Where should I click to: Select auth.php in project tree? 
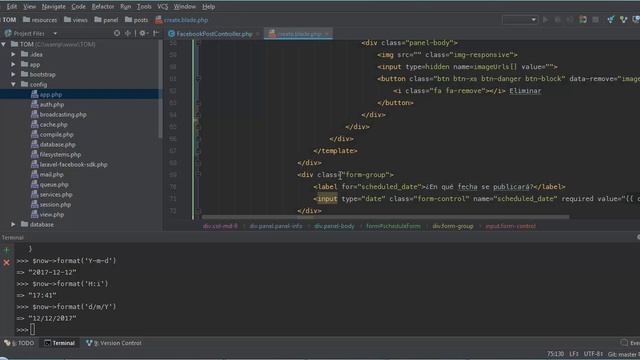click(x=47, y=104)
